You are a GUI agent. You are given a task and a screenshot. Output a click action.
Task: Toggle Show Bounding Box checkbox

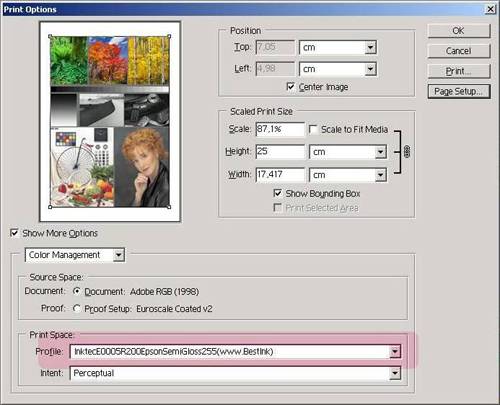(x=277, y=193)
